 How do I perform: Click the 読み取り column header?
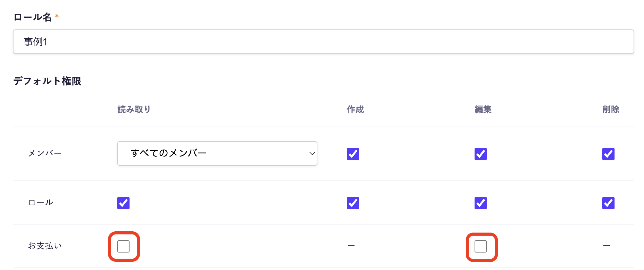[x=134, y=110]
